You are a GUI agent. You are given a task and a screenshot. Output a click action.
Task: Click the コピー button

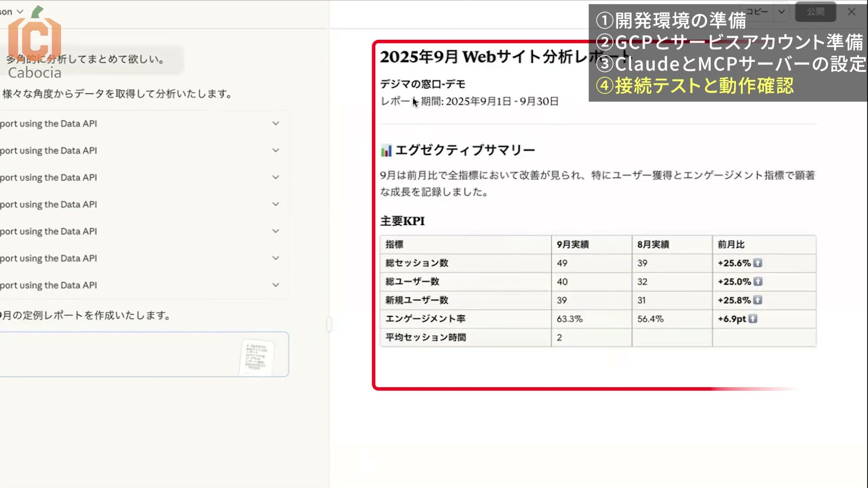[757, 12]
